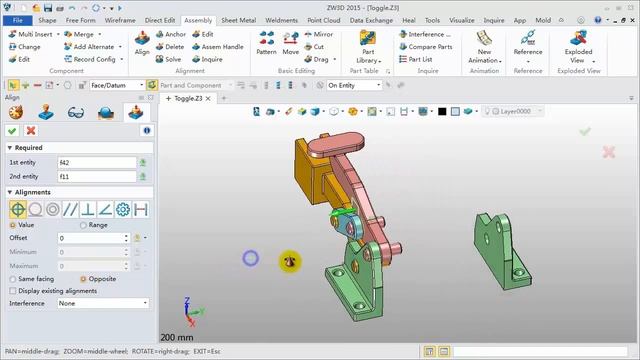Open Assem Handle tool

tap(218, 47)
